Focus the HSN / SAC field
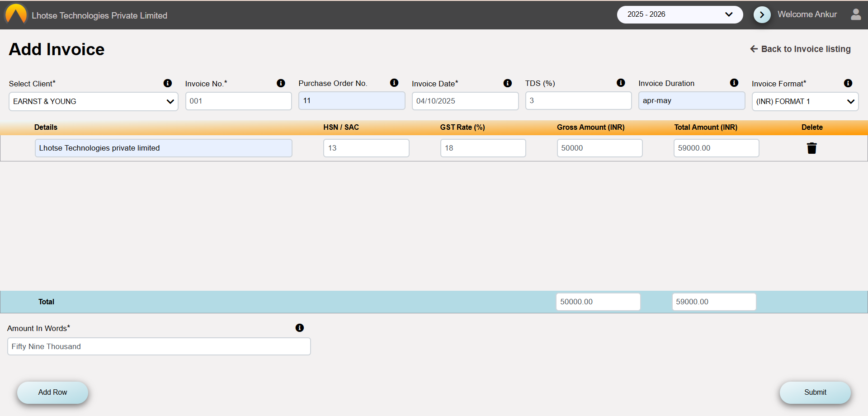This screenshot has width=868, height=416. [366, 148]
